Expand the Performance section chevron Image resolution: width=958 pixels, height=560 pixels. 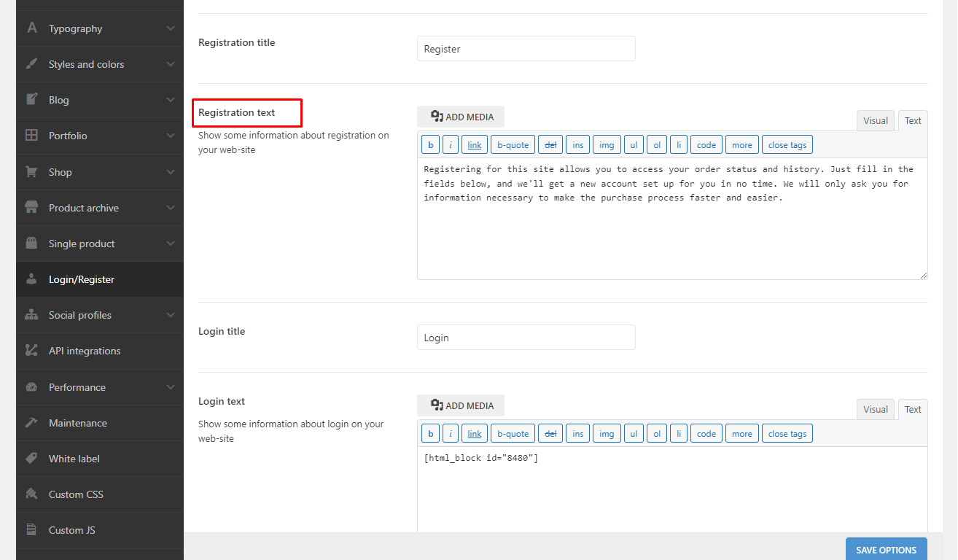pyautogui.click(x=171, y=387)
